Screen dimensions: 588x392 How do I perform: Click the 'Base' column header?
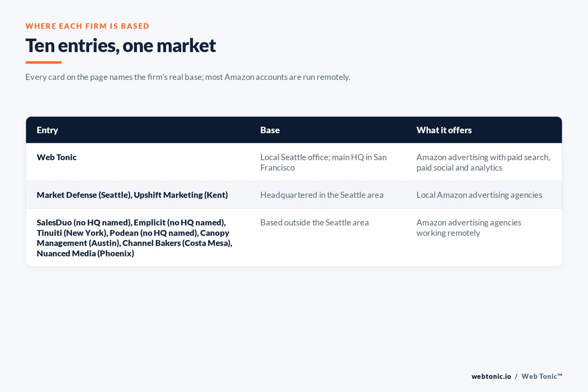[x=270, y=130]
